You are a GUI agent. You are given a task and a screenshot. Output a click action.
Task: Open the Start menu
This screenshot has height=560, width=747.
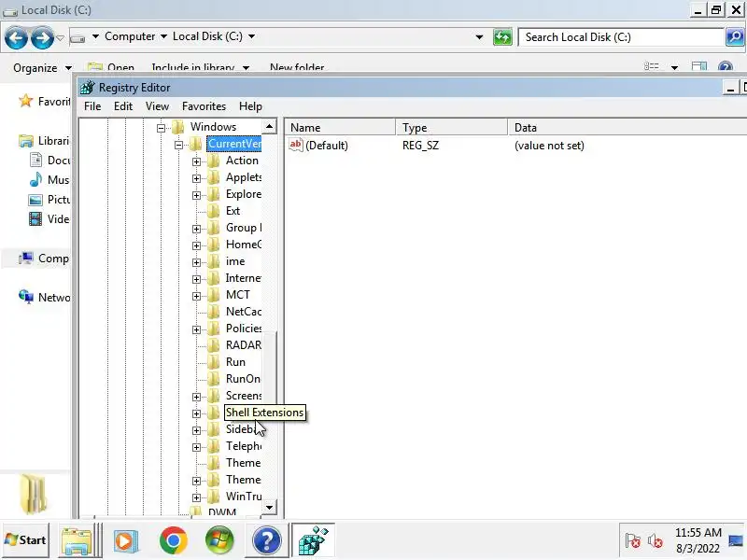coord(26,540)
